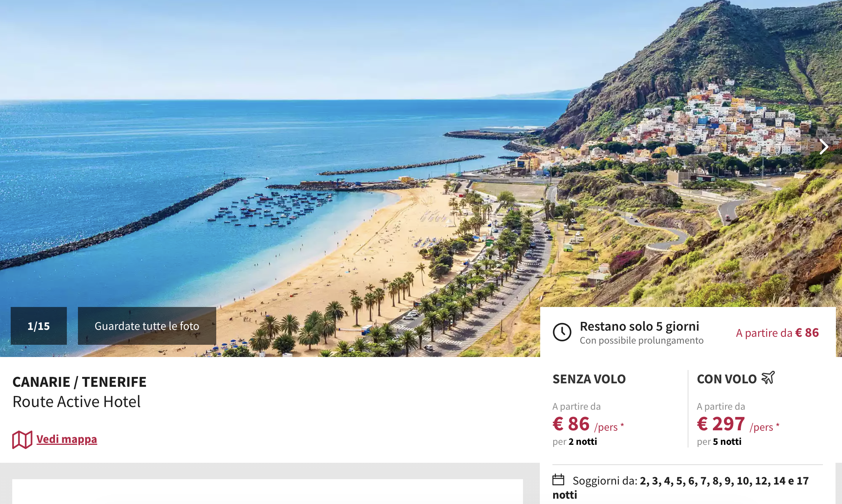Open the map icon beside Vedi mappa

(x=22, y=439)
